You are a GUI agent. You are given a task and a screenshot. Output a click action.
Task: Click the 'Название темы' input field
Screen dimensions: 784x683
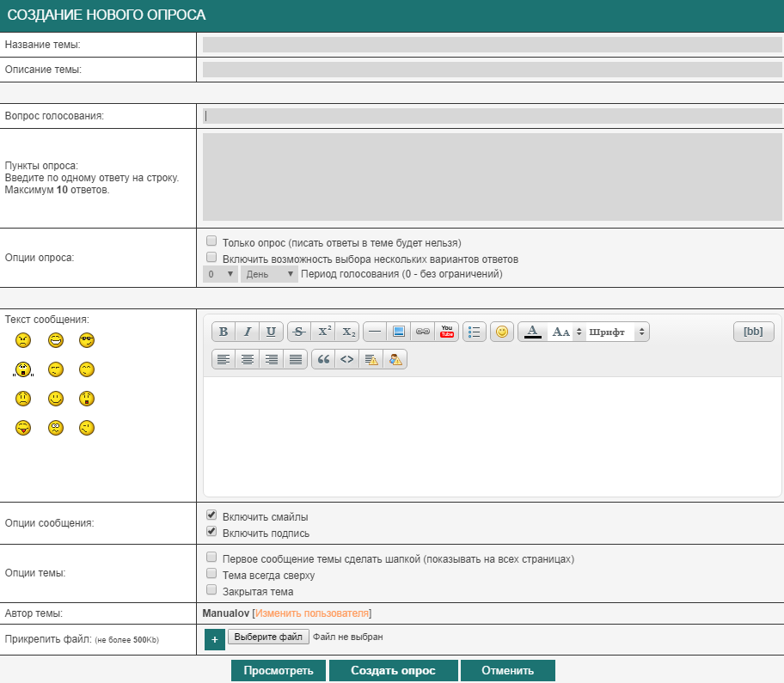pos(492,45)
